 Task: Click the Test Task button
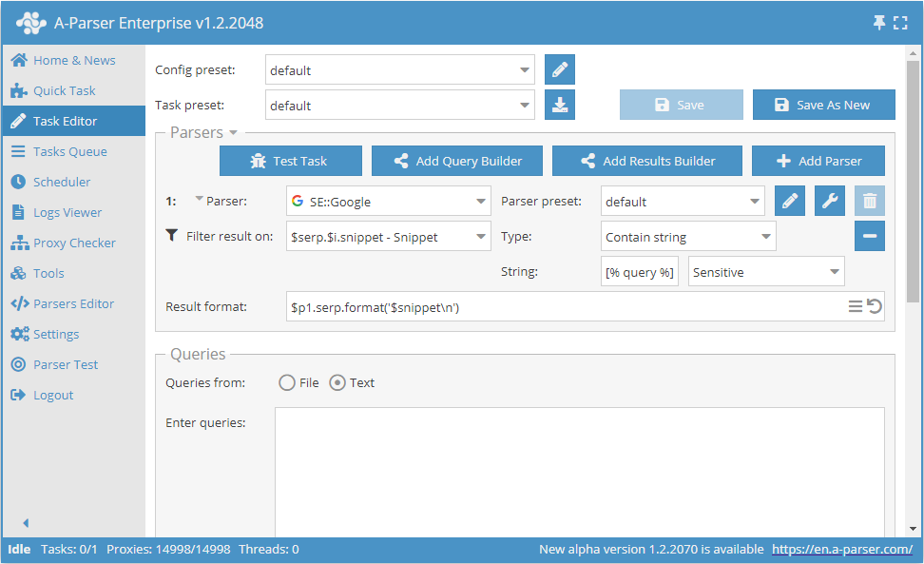[x=291, y=161]
